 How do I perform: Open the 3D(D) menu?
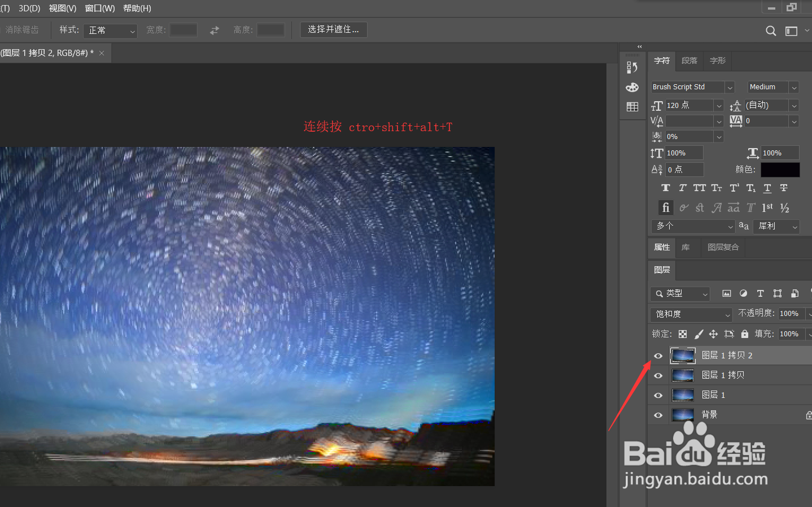[x=29, y=8]
